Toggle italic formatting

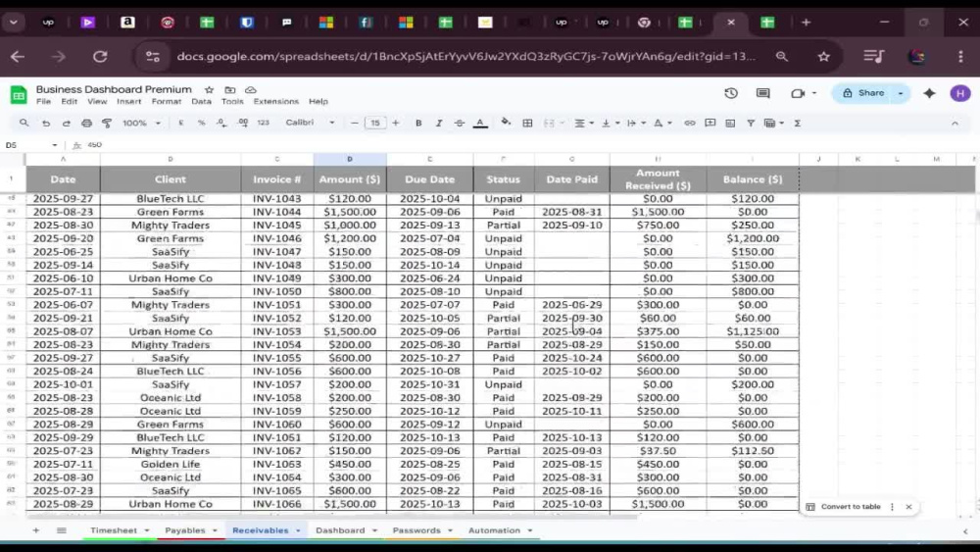click(x=439, y=124)
